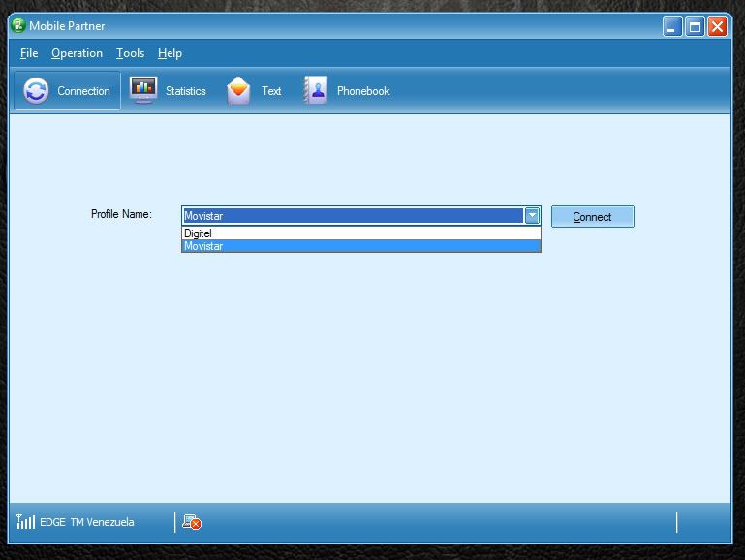Click the Statistics bar chart monitor icon
Screen dimensions: 745x560
[143, 89]
